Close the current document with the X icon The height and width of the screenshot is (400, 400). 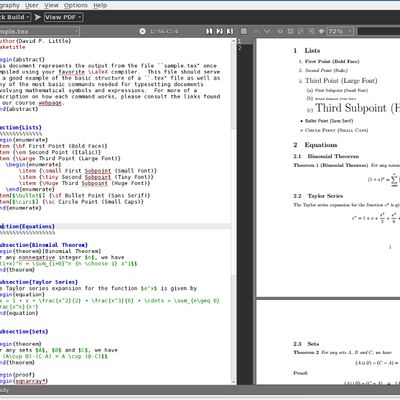click(142, 31)
